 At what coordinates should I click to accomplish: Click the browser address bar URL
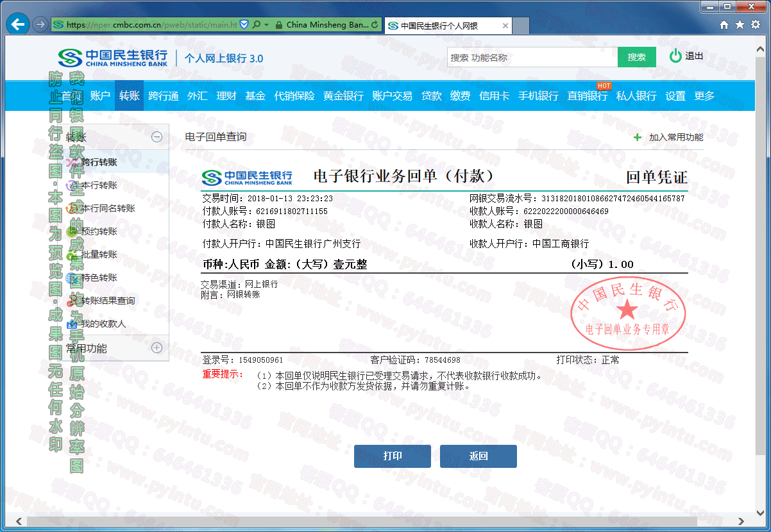152,25
